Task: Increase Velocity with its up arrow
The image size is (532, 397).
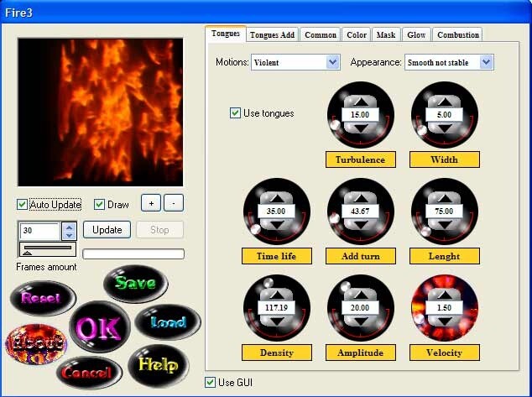Action: pyautogui.click(x=445, y=295)
